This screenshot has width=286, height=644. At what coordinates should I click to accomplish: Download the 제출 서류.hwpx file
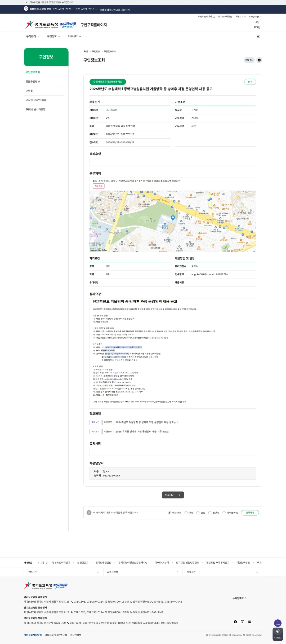[108, 432]
